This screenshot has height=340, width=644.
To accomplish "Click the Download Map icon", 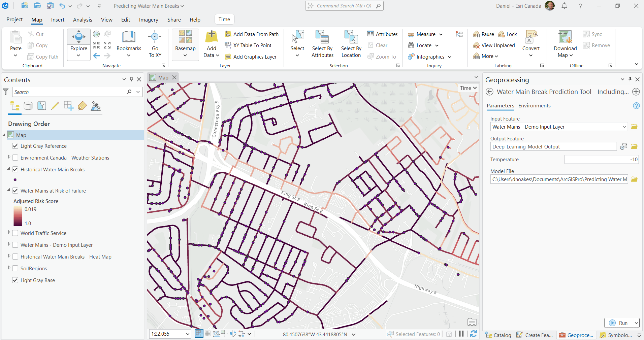I will click(565, 37).
